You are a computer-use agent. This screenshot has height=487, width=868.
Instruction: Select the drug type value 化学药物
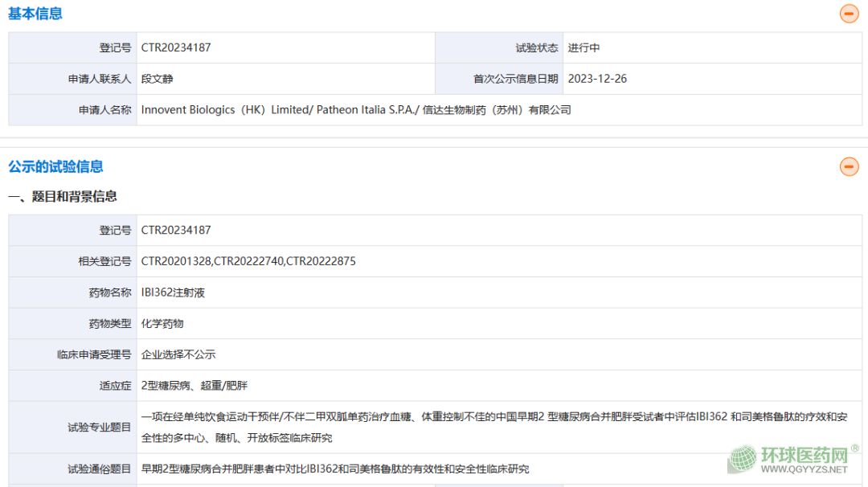[162, 323]
